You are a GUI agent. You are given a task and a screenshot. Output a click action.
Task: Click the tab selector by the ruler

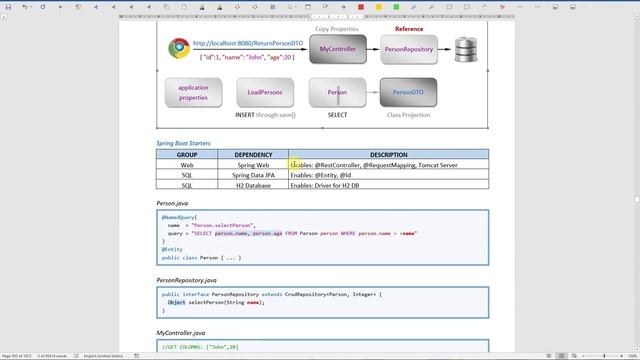click(x=4, y=17)
